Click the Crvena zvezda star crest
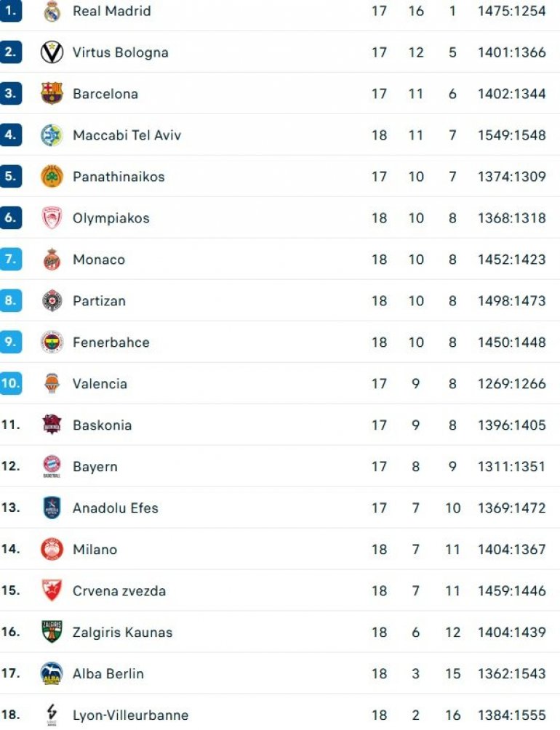Image resolution: width=560 pixels, height=730 pixels. 52,590
